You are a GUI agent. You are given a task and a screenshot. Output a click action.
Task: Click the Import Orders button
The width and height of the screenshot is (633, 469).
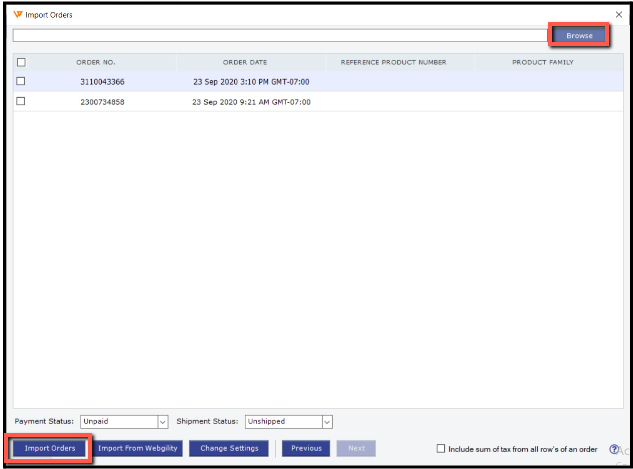point(50,448)
